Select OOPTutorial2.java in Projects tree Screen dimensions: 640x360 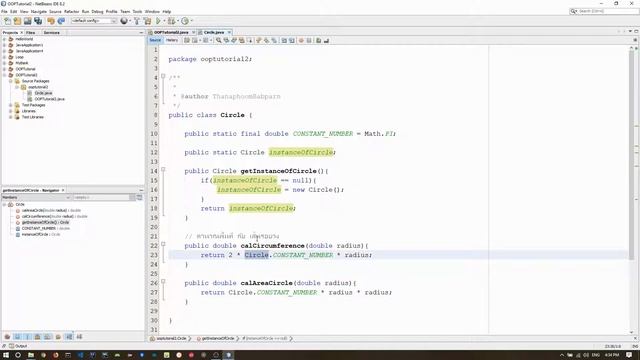pyautogui.click(x=49, y=99)
